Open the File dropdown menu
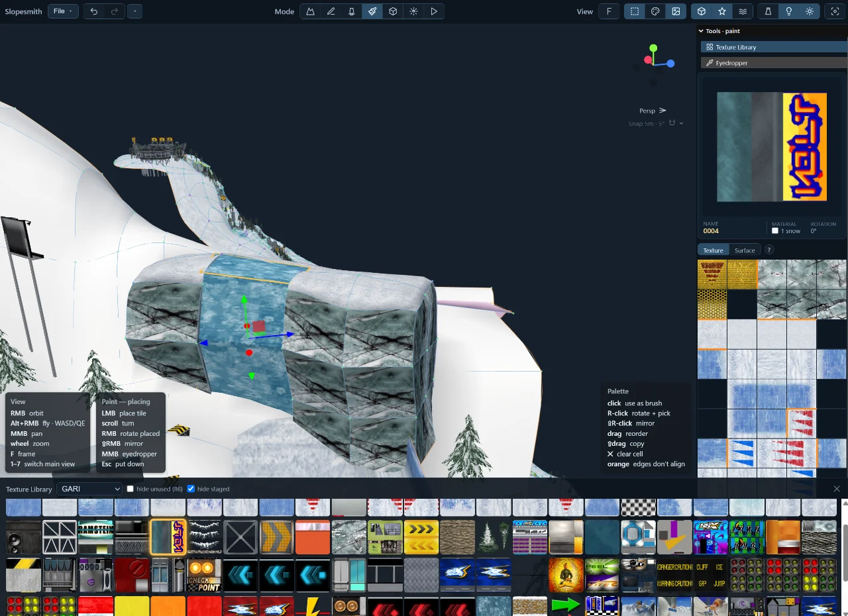 click(x=63, y=11)
